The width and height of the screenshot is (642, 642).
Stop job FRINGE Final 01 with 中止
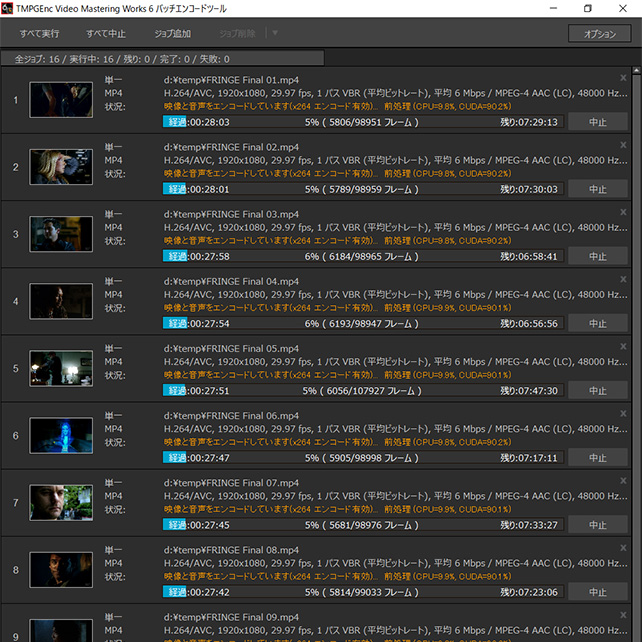point(598,122)
